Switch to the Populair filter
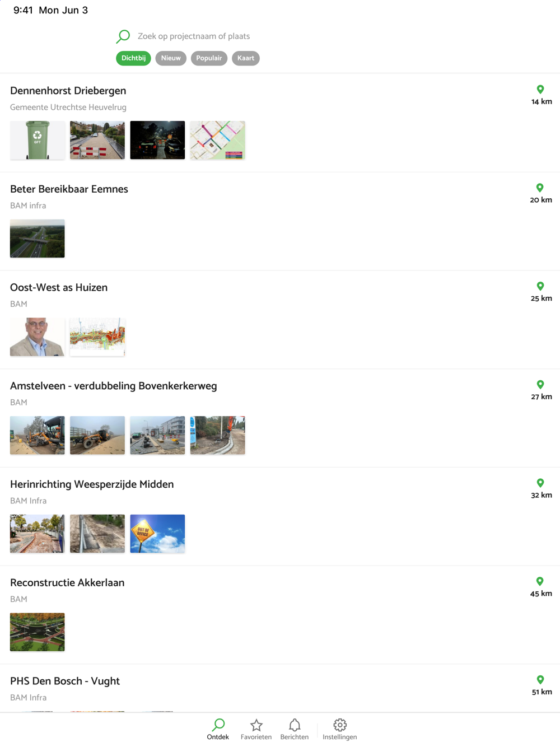This screenshot has height=747, width=560. pos(209,58)
